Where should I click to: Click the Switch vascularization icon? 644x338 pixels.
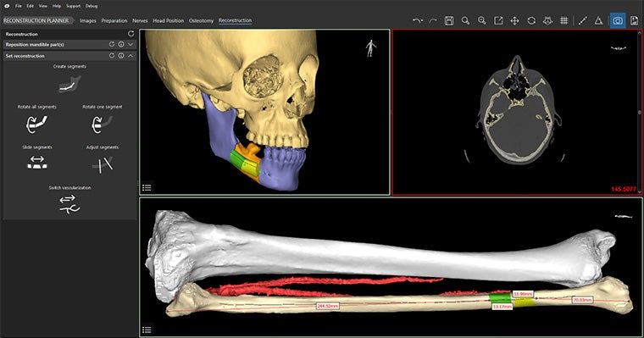point(69,204)
